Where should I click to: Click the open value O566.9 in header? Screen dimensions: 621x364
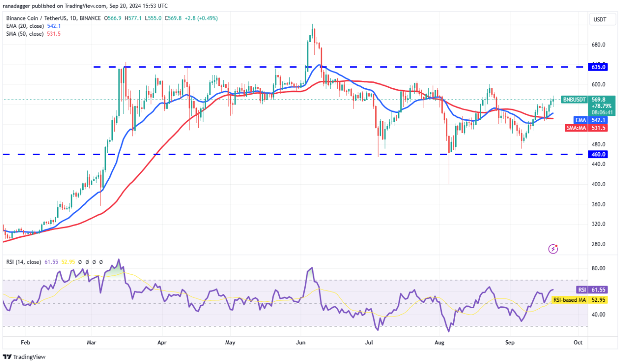[113, 18]
